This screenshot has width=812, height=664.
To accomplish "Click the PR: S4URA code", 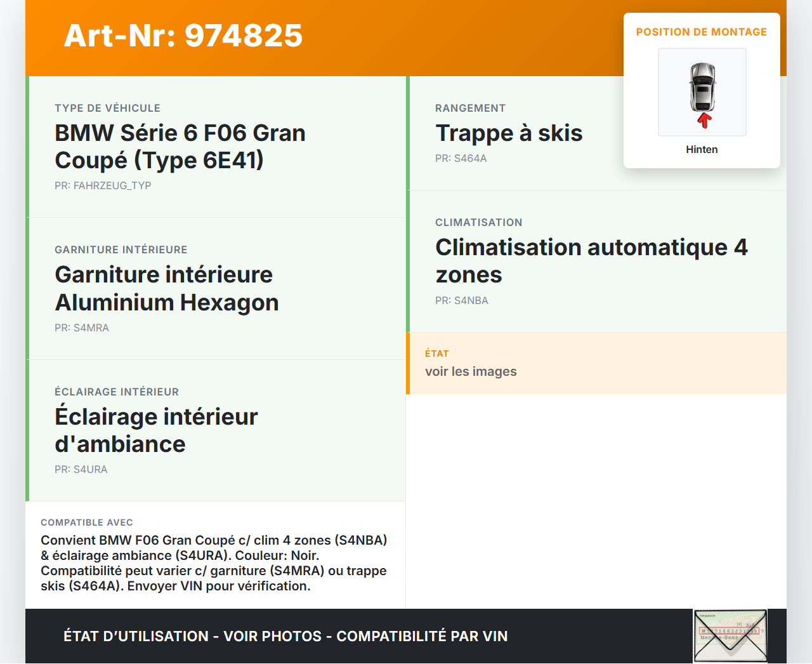I will 81,469.
